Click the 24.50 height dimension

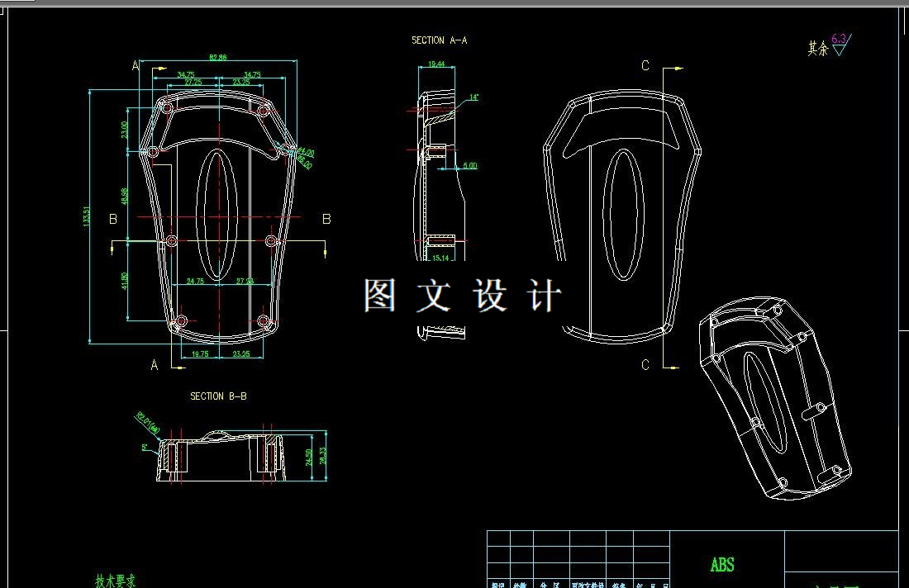coord(309,457)
